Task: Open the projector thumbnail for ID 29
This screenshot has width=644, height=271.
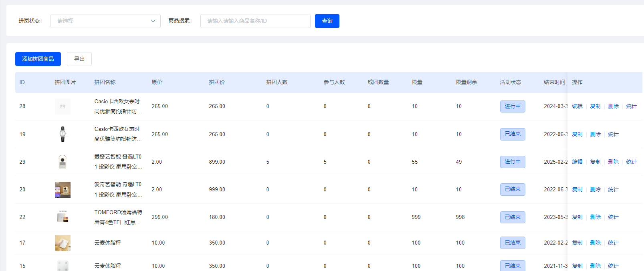Action: tap(63, 162)
